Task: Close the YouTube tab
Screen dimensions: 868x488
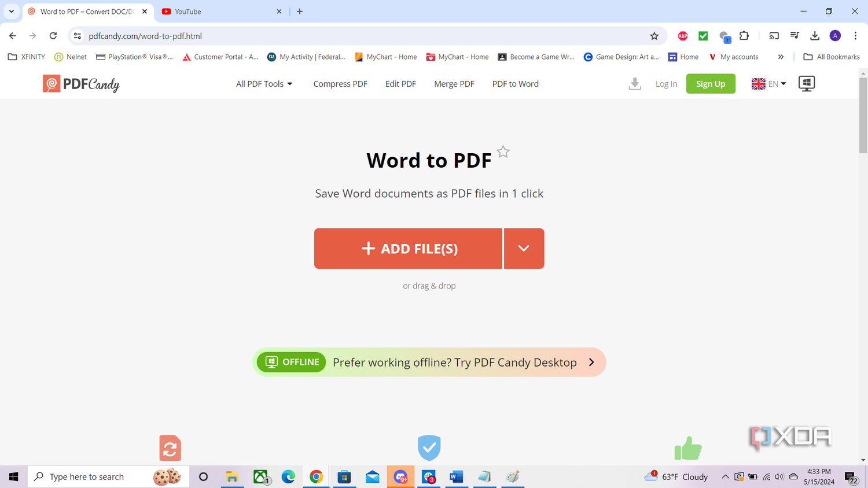Action: (x=279, y=12)
